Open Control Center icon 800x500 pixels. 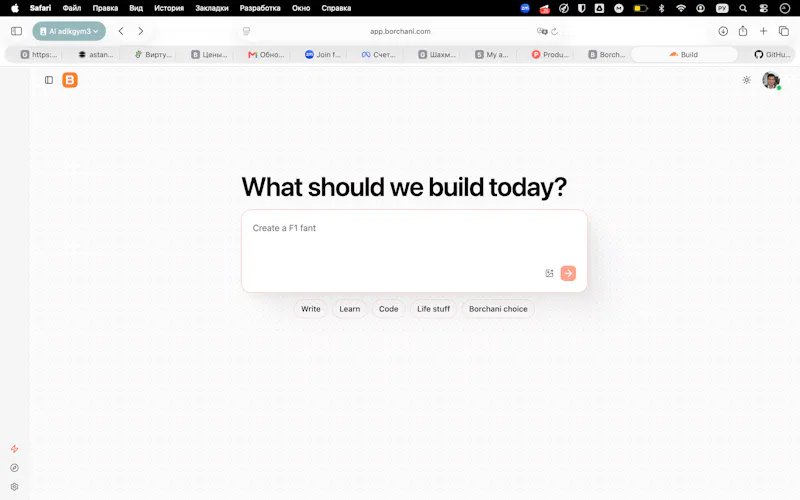(764, 8)
